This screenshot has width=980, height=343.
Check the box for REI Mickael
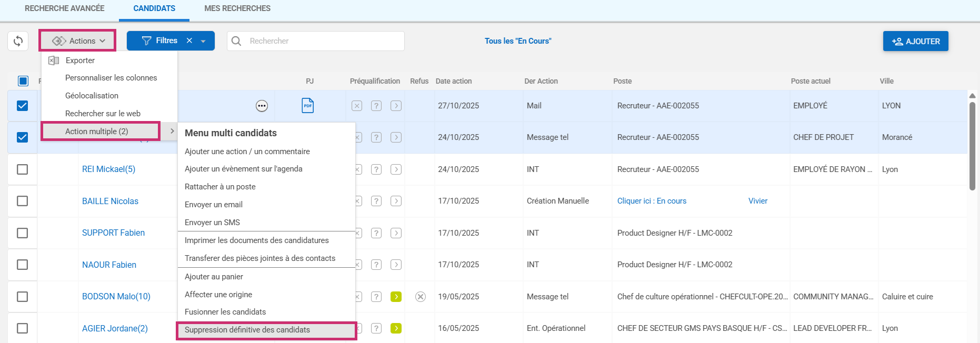click(23, 169)
